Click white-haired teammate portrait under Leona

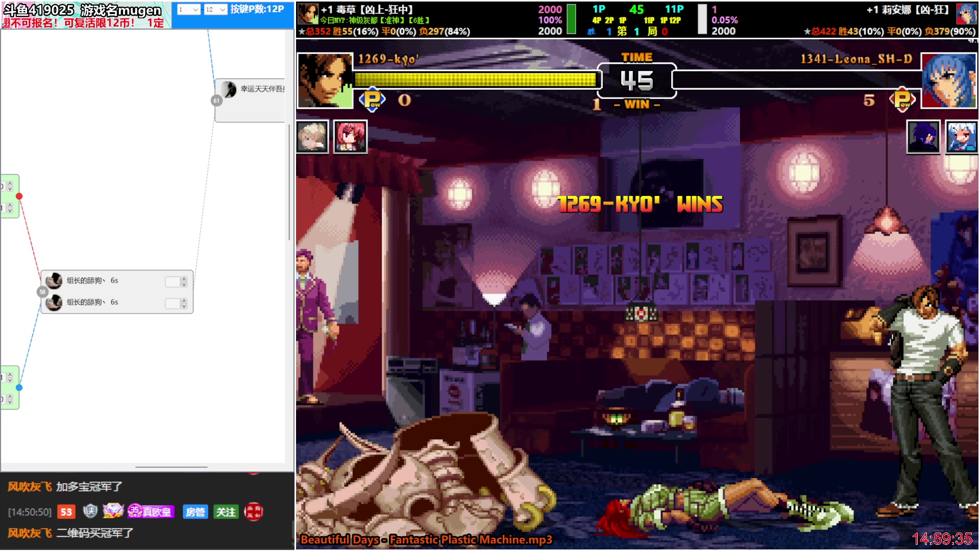962,137
